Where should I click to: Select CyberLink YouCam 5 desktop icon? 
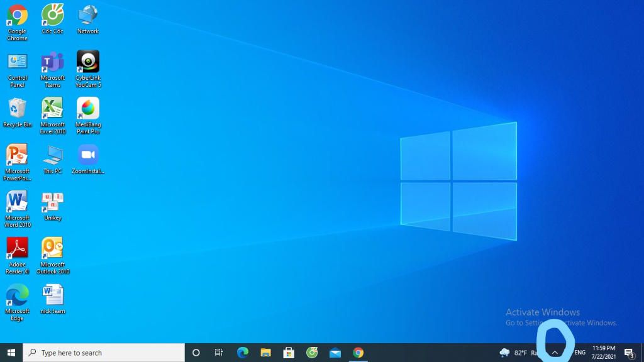88,69
